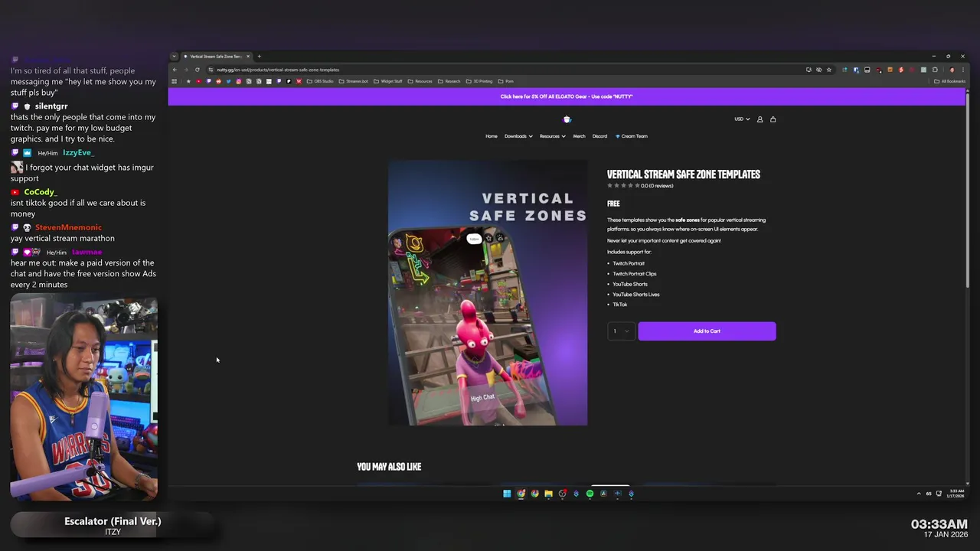Click the page vertical scrollbar
Viewport: 980px width, 551px height.
point(969,191)
